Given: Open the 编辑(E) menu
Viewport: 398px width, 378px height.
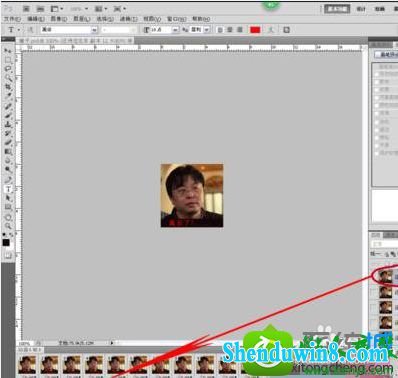Looking at the screenshot, I should pyautogui.click(x=36, y=19).
